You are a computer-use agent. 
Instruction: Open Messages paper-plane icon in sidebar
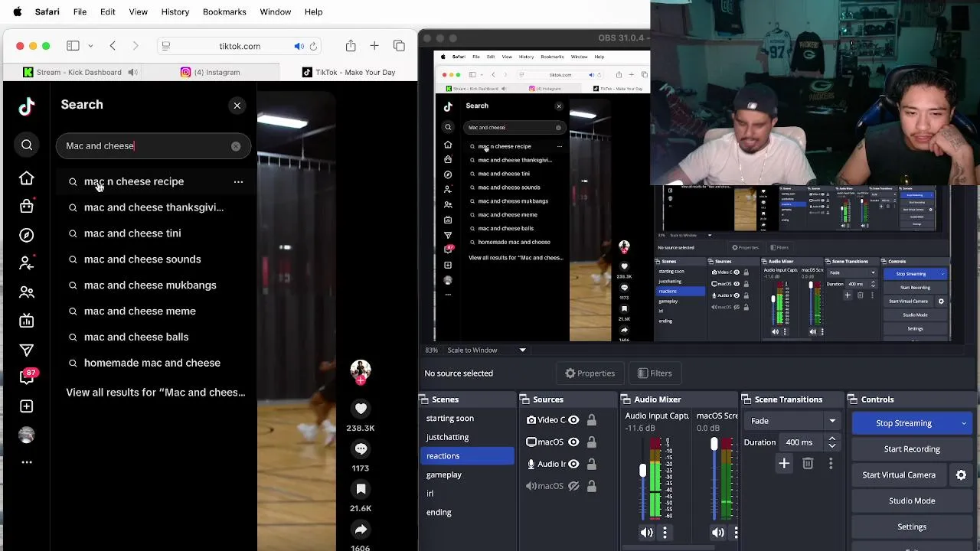[x=27, y=350]
